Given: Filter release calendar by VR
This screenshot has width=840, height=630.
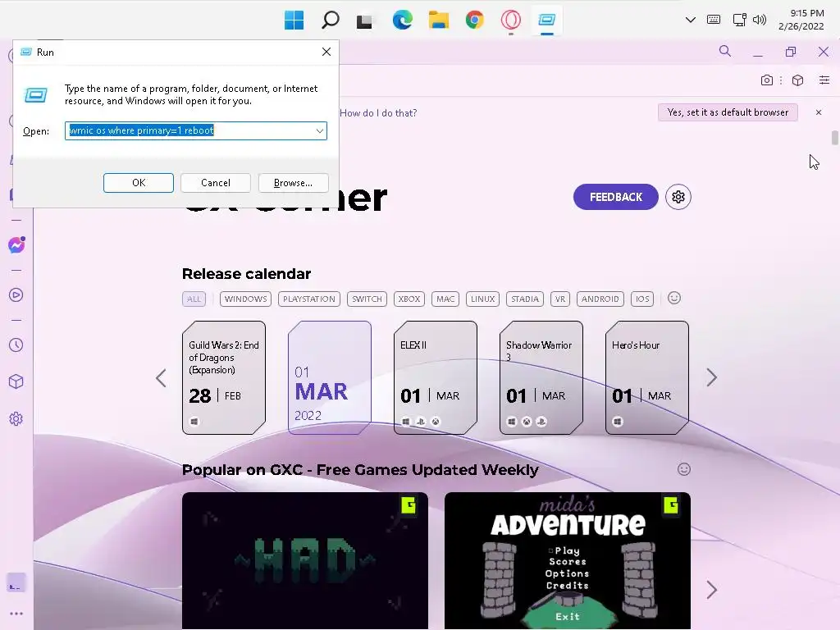Looking at the screenshot, I should coord(559,299).
